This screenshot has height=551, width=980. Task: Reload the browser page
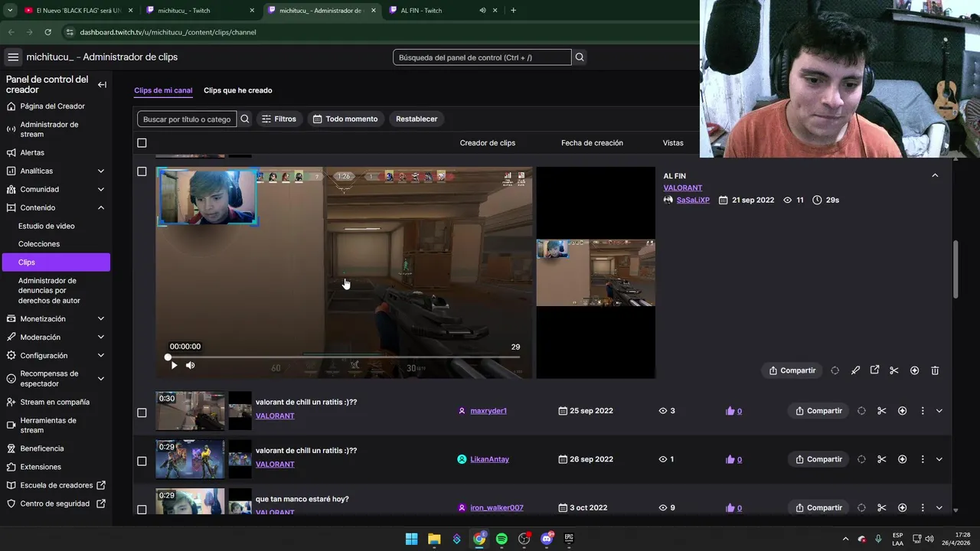click(x=47, y=32)
